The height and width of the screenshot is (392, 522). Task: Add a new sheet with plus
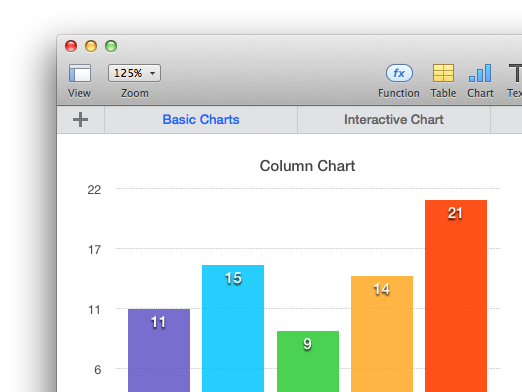(x=80, y=120)
